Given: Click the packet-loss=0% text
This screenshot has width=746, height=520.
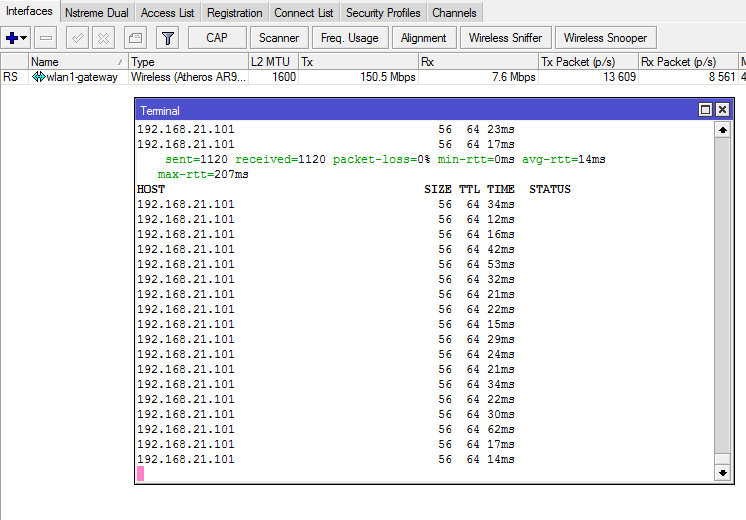Looking at the screenshot, I should tap(382, 159).
